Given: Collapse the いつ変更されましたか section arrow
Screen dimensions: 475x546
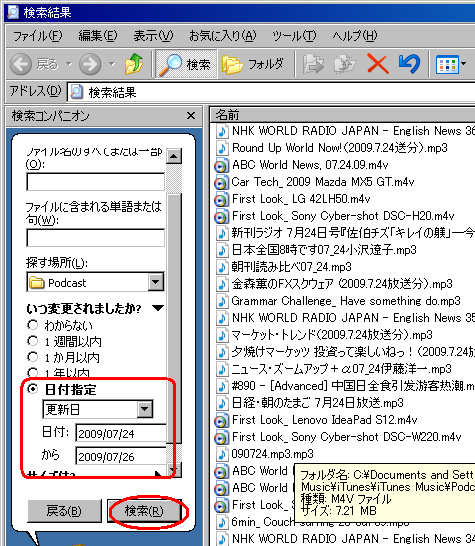Looking at the screenshot, I should coord(158,308).
